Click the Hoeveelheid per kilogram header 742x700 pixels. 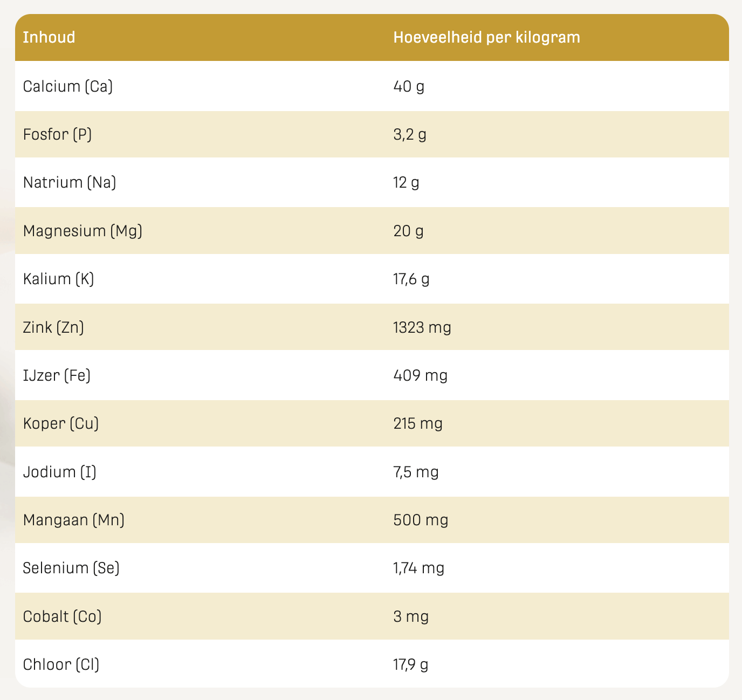coord(486,38)
